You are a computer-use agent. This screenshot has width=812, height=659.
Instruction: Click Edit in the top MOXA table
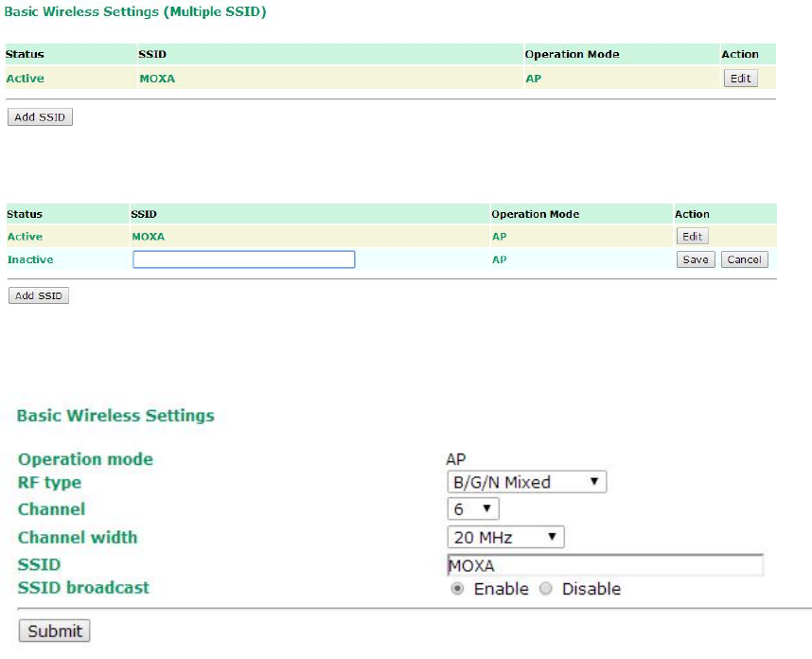[740, 79]
